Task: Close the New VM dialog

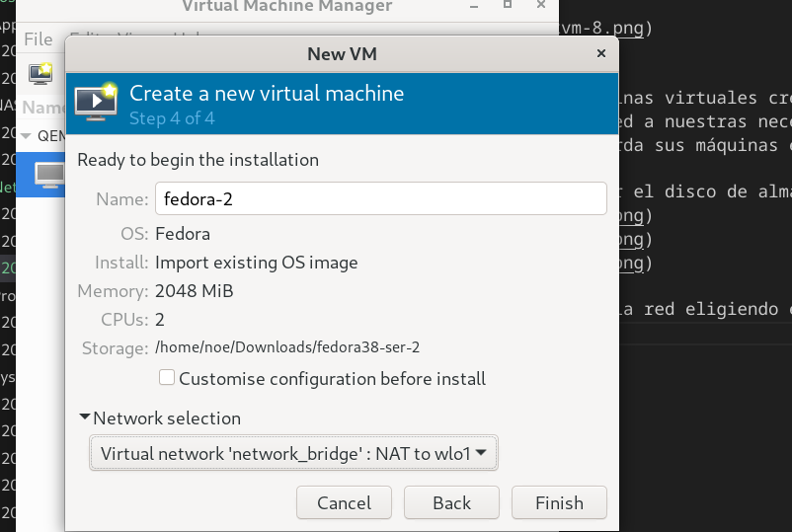Action: (601, 53)
